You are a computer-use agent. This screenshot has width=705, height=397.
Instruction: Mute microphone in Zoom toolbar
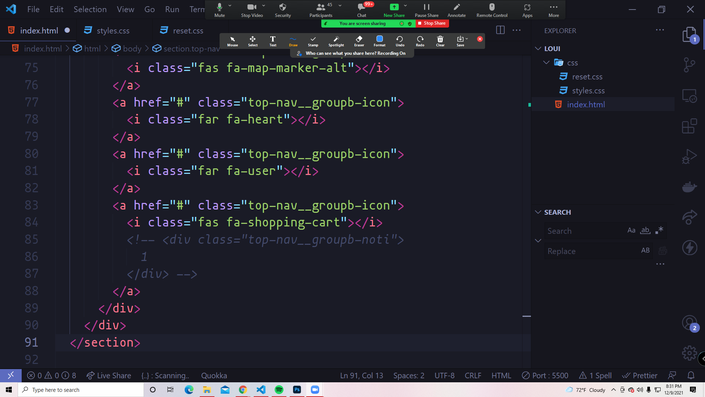click(219, 10)
